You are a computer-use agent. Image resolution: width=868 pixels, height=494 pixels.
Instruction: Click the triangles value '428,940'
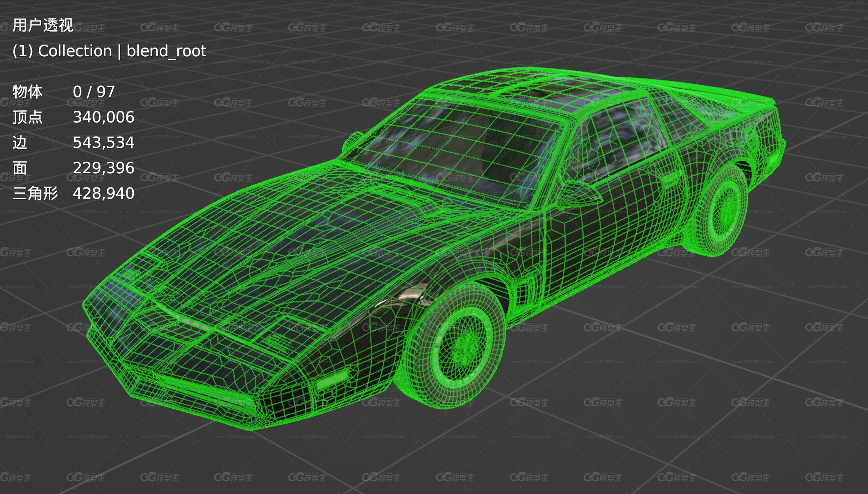103,193
